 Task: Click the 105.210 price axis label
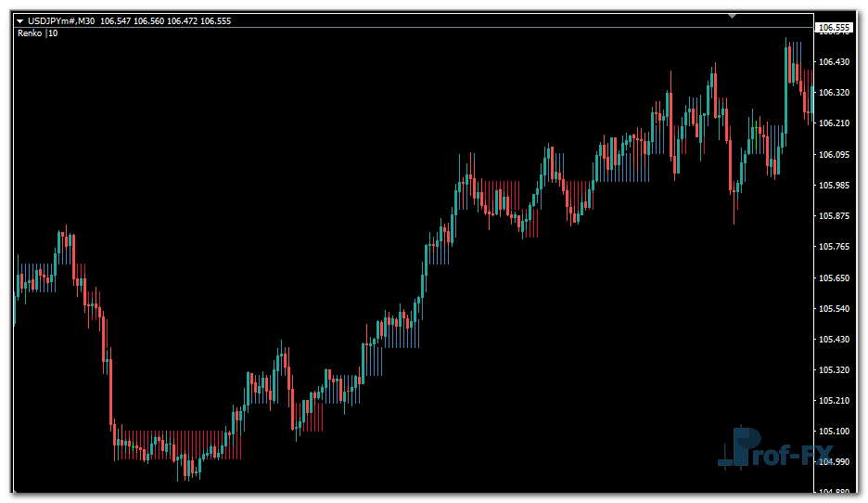[835, 401]
